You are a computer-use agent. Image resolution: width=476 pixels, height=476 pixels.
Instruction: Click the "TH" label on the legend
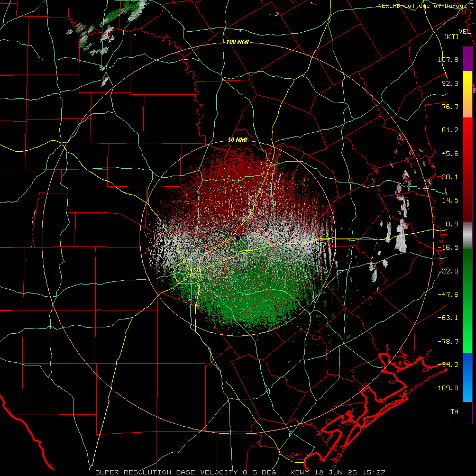pyautogui.click(x=454, y=412)
